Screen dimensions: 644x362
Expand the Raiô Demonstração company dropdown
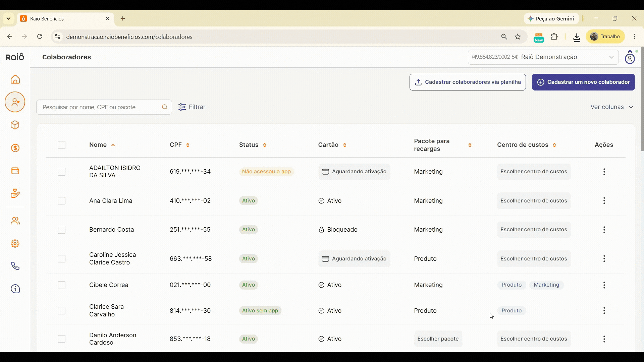[543, 57]
